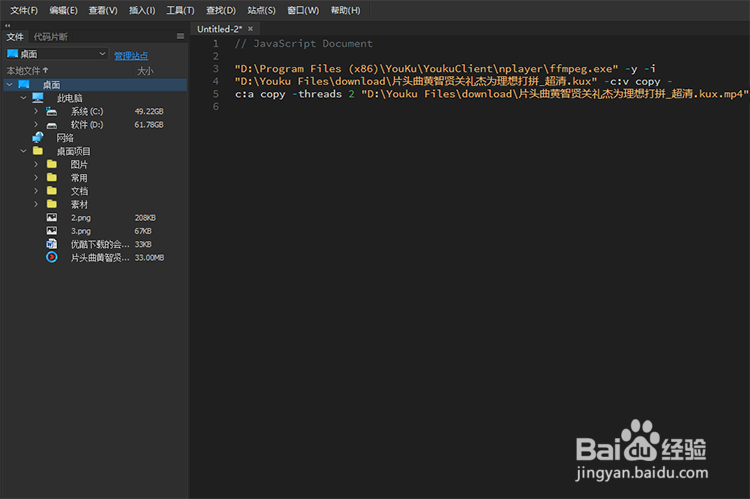
Task: Collapse the 桌面 root tree node
Action: (10, 85)
